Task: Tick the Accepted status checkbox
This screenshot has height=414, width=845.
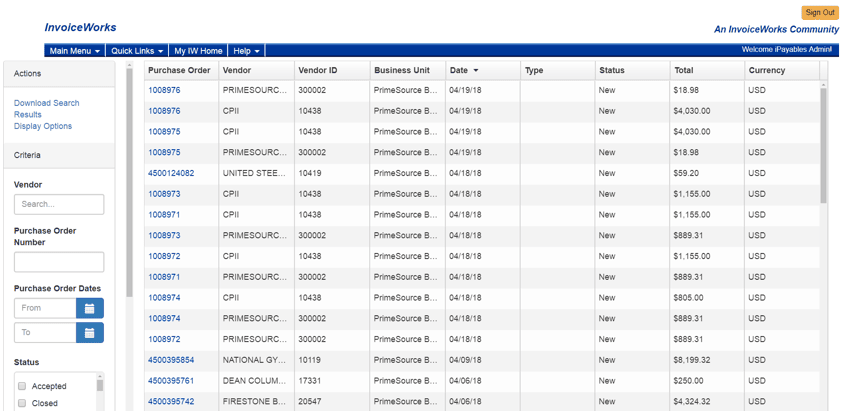Action: tap(22, 386)
